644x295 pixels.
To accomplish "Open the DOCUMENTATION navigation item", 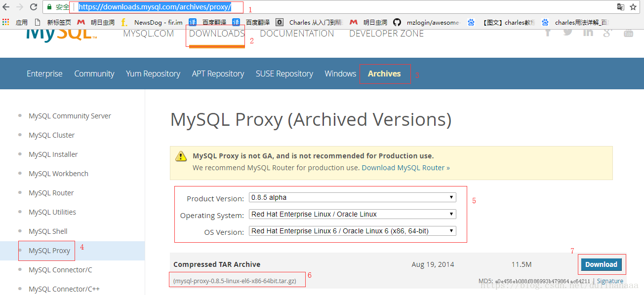I will point(297,34).
